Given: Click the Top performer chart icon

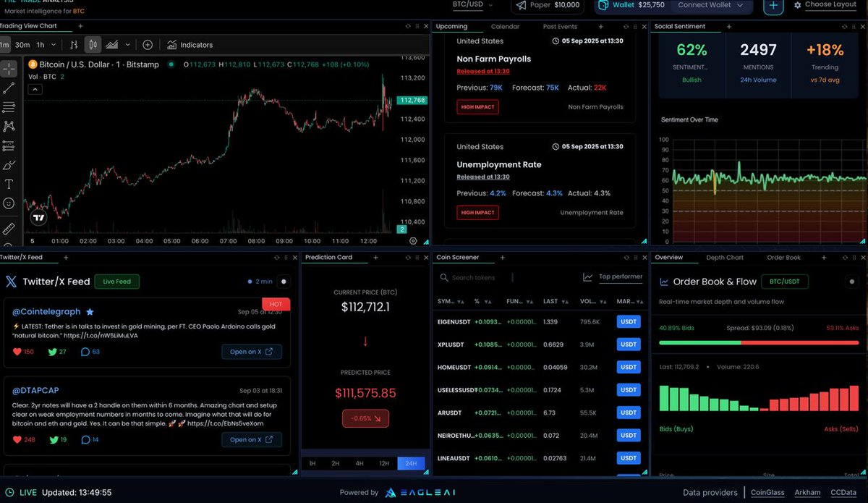Looking at the screenshot, I should click(588, 277).
